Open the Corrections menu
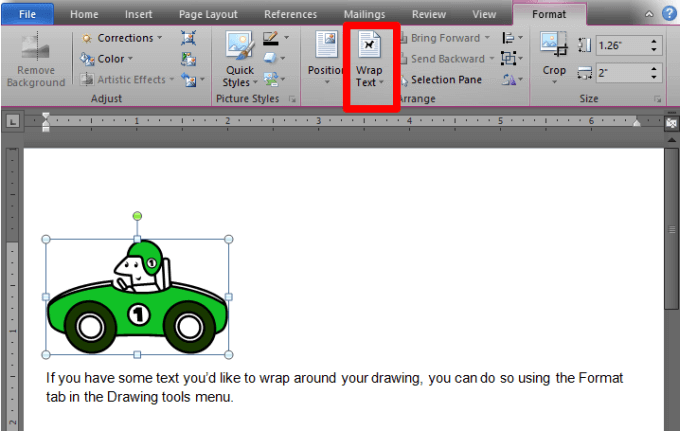 click(121, 38)
